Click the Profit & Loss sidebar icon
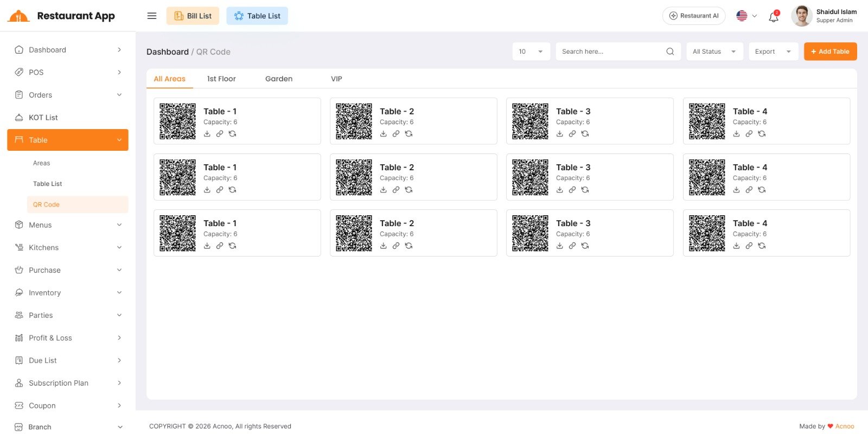868x442 pixels. (19, 338)
